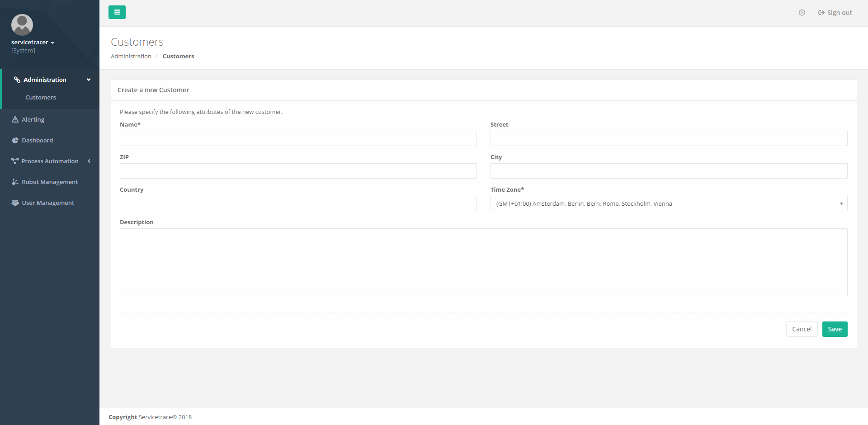Image resolution: width=868 pixels, height=425 pixels.
Task: Click the Customers page heading
Action: 137,42
